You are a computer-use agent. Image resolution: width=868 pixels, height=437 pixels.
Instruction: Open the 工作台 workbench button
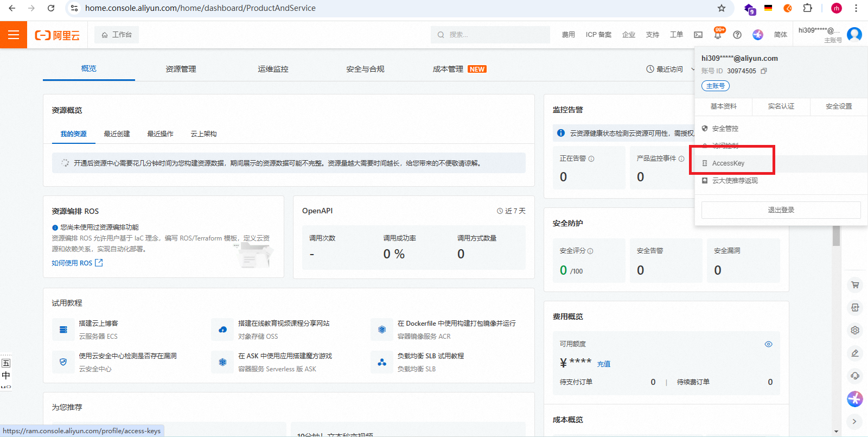click(x=117, y=35)
